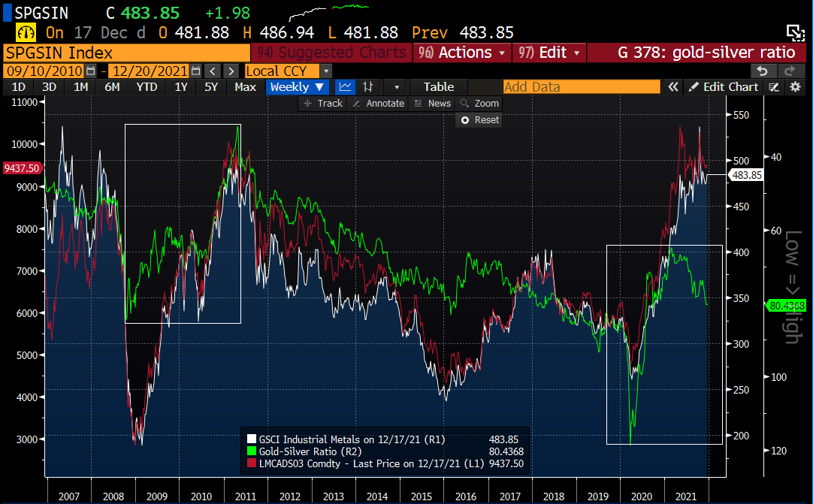Image resolution: width=813 pixels, height=504 pixels.
Task: Select GSCI Industrial Metals legend entry
Action: 352,439
